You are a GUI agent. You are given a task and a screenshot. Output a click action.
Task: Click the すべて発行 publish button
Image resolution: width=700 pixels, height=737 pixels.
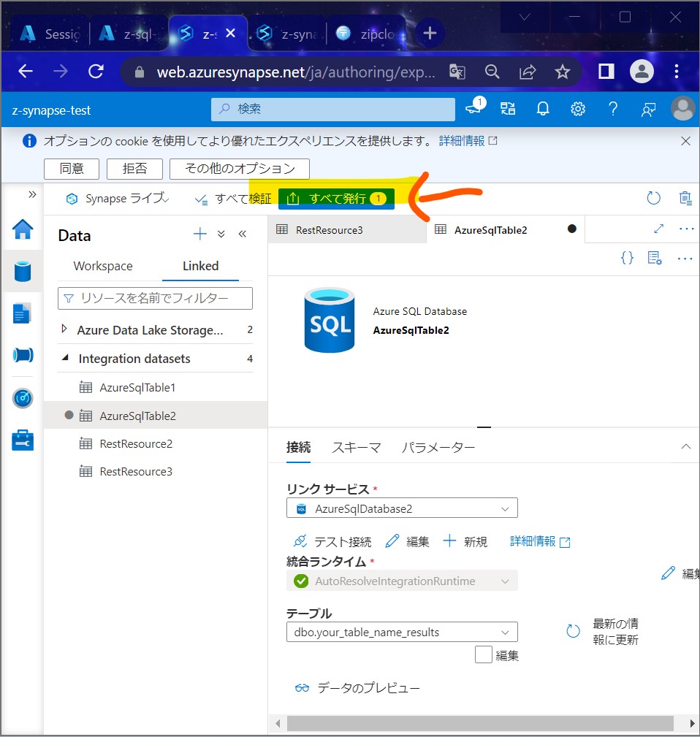[336, 199]
